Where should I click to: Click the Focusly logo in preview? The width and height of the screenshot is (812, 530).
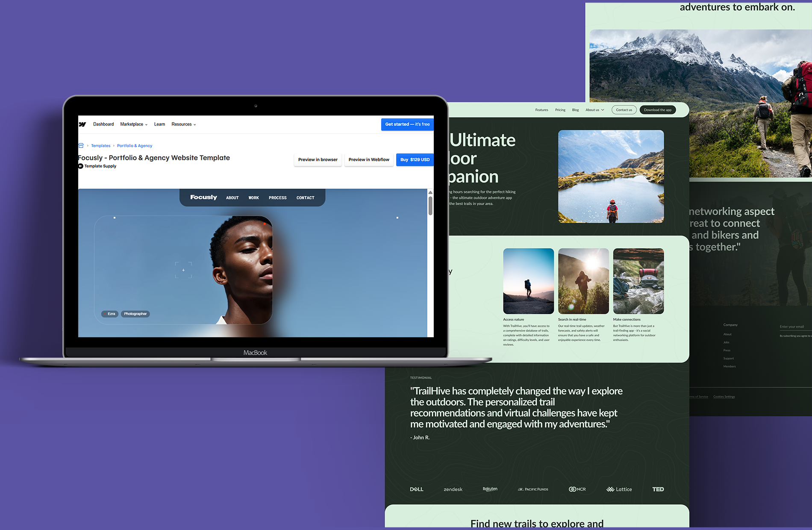coord(203,197)
